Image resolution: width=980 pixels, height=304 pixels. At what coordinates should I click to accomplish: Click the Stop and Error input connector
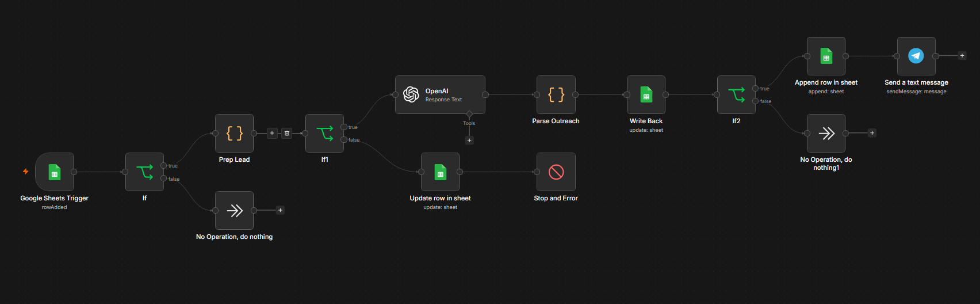tap(537, 172)
